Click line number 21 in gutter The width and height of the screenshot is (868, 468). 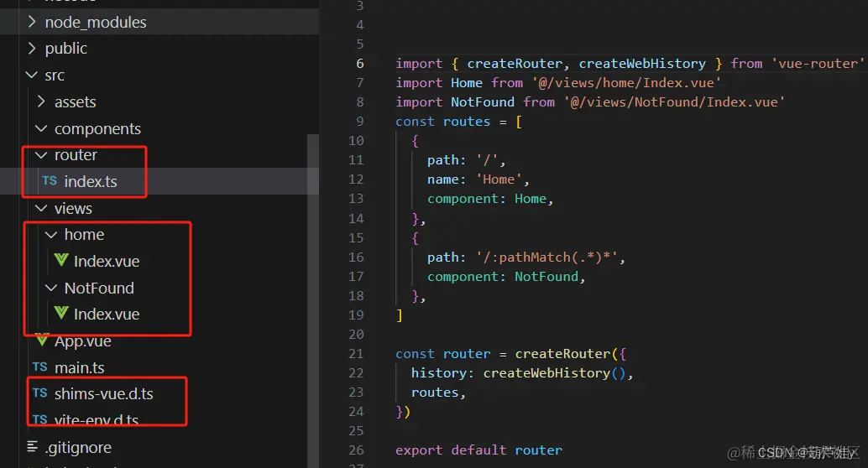(x=356, y=353)
